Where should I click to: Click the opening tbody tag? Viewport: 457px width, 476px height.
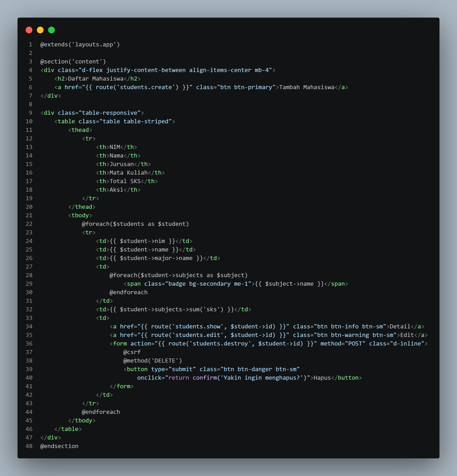point(80,216)
